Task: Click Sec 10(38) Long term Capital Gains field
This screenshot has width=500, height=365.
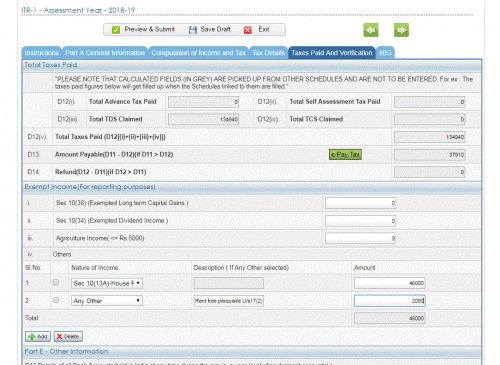Action: tap(360, 203)
